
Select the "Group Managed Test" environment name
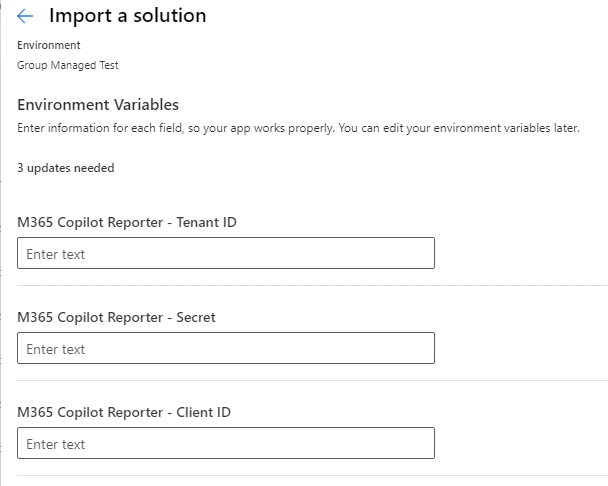pyautogui.click(x=67, y=65)
